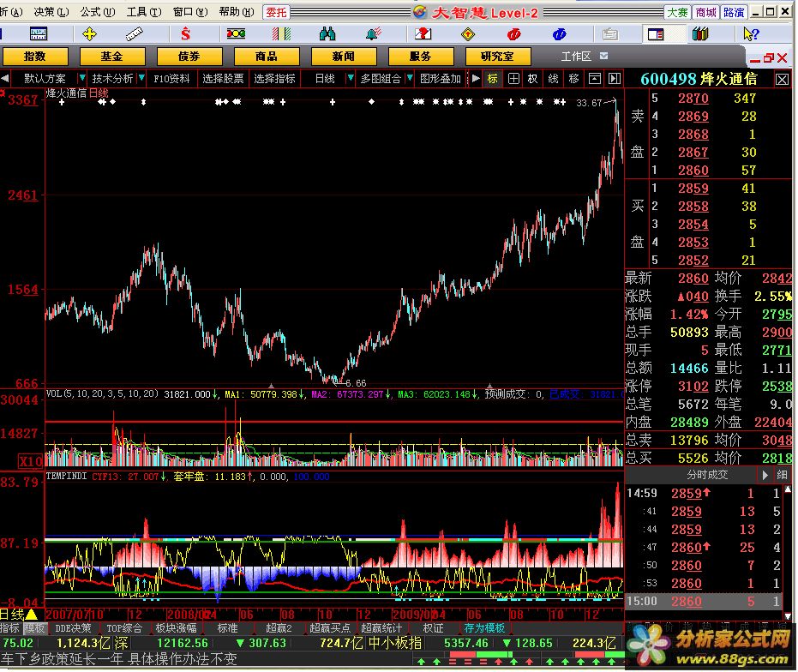Click the traffic light toolbar icon
This screenshot has width=798, height=672.
(237, 34)
